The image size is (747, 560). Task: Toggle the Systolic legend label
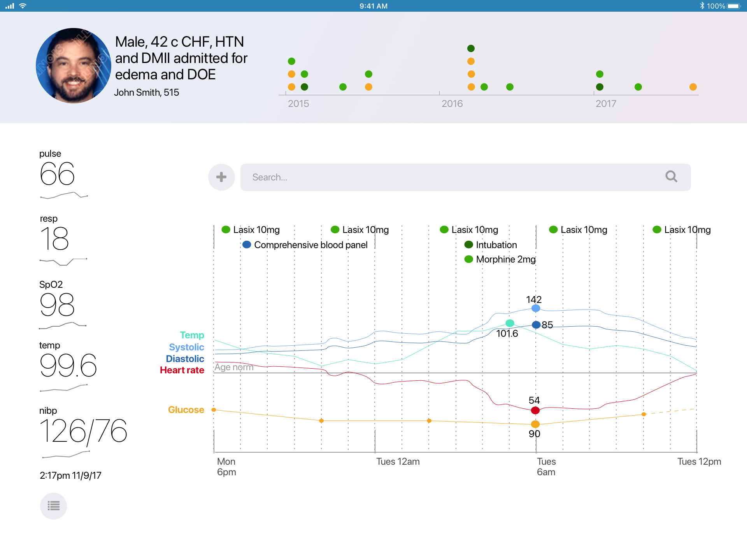[x=186, y=347]
